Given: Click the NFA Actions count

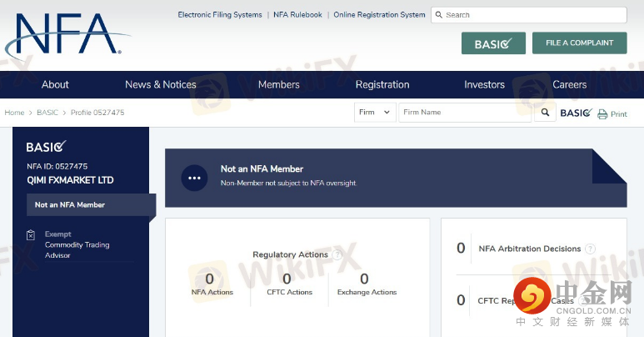Looking at the screenshot, I should point(210,279).
